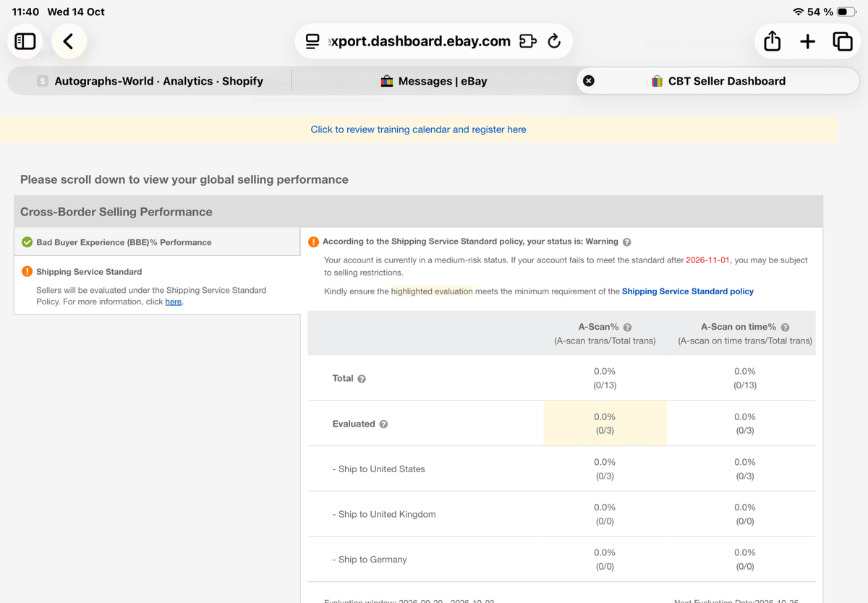Add a new Safari tab
Screen dimensions: 868x603
click(x=808, y=41)
